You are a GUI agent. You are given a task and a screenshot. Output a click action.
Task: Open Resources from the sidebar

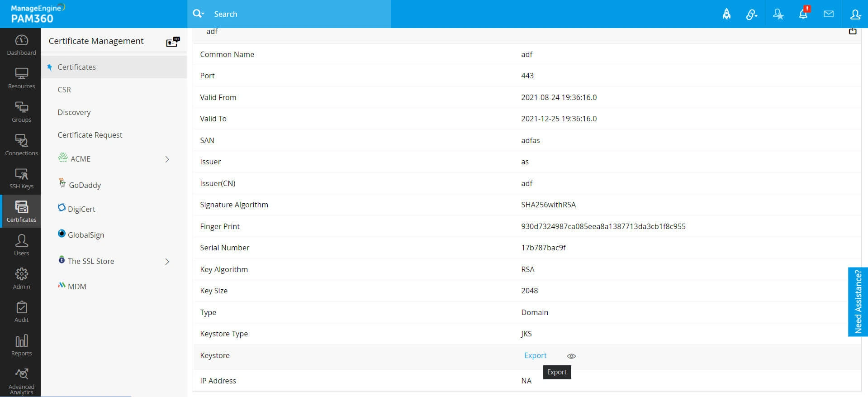pyautogui.click(x=21, y=78)
